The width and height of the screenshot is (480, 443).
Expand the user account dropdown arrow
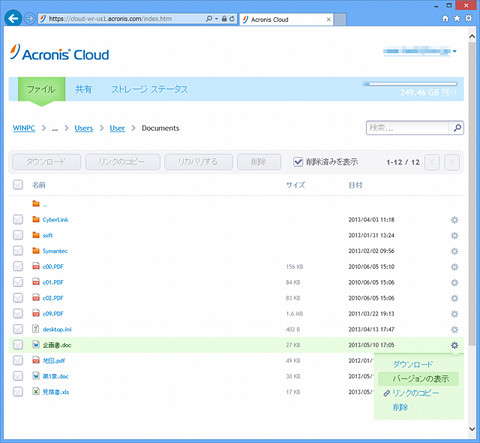pyautogui.click(x=455, y=51)
